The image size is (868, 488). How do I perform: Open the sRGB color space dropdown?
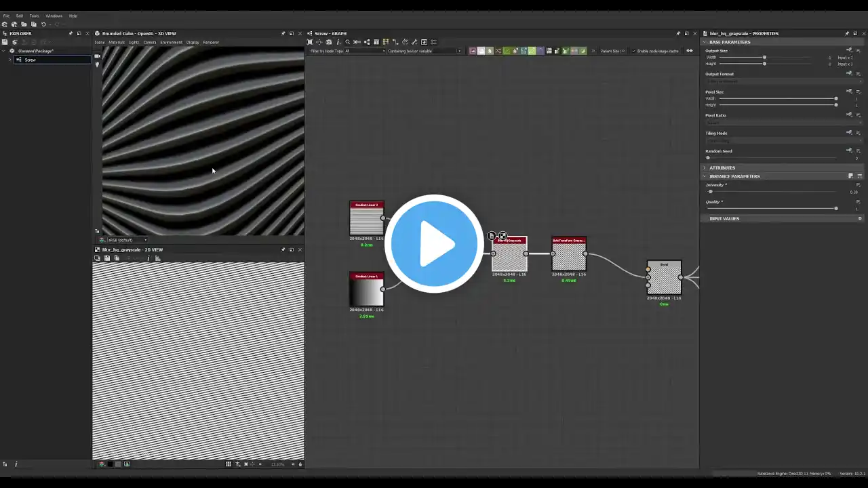pyautogui.click(x=127, y=240)
